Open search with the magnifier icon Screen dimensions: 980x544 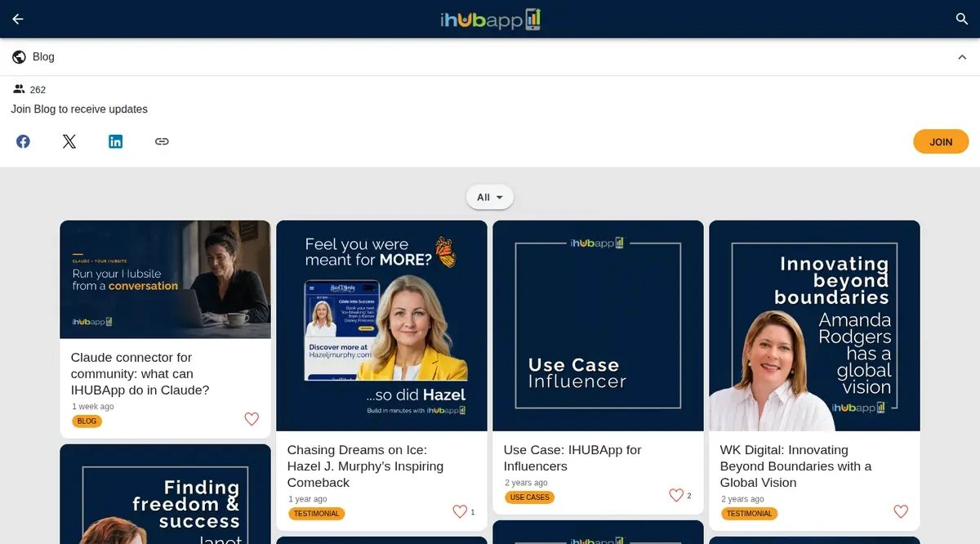tap(962, 19)
